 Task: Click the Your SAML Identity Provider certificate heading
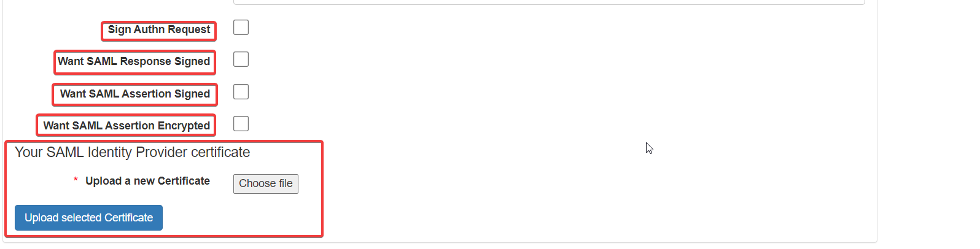click(132, 152)
